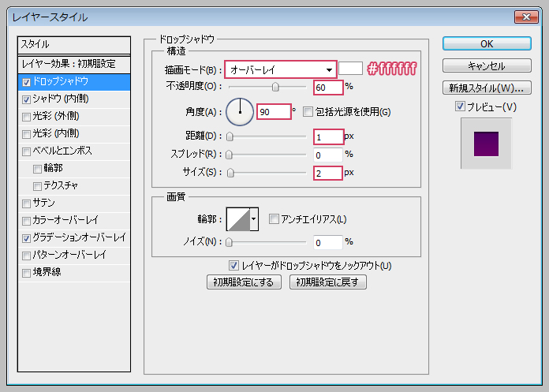Image resolution: width=549 pixels, height=392 pixels.
Task: Click the 新規スタイル(W)... button
Action: pos(487,88)
